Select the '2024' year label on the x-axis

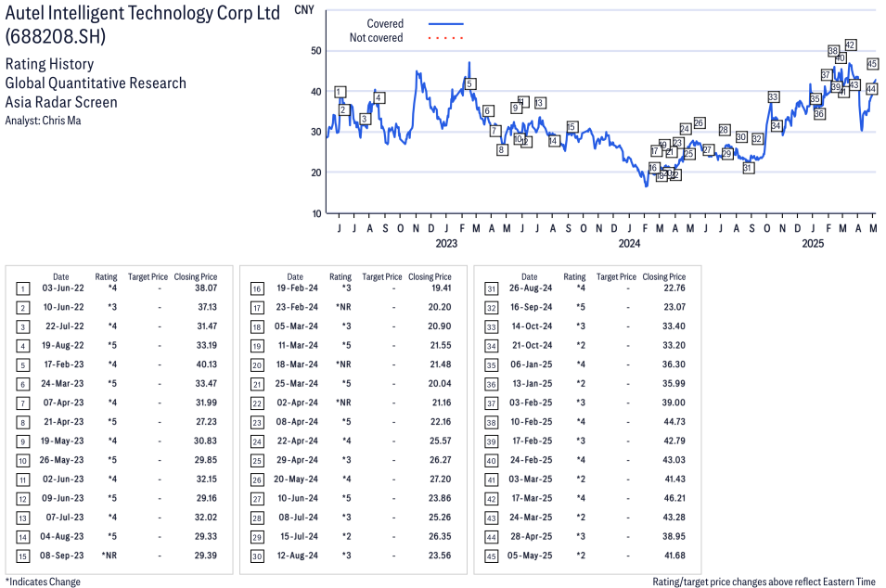[x=629, y=243]
